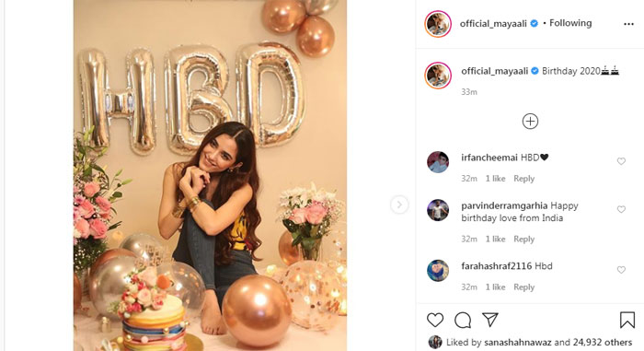Share post via paper plane icon

pyautogui.click(x=490, y=320)
